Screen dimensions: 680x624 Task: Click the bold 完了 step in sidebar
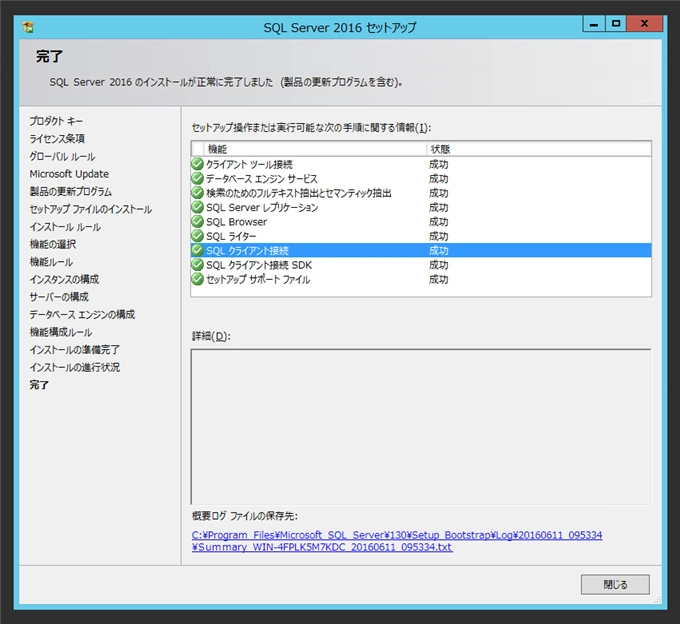point(39,385)
